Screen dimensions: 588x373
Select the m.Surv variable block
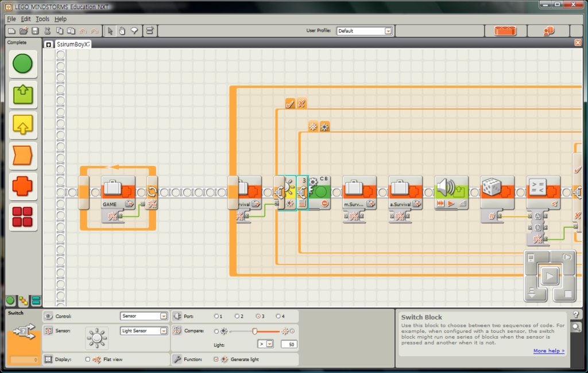pos(359,192)
